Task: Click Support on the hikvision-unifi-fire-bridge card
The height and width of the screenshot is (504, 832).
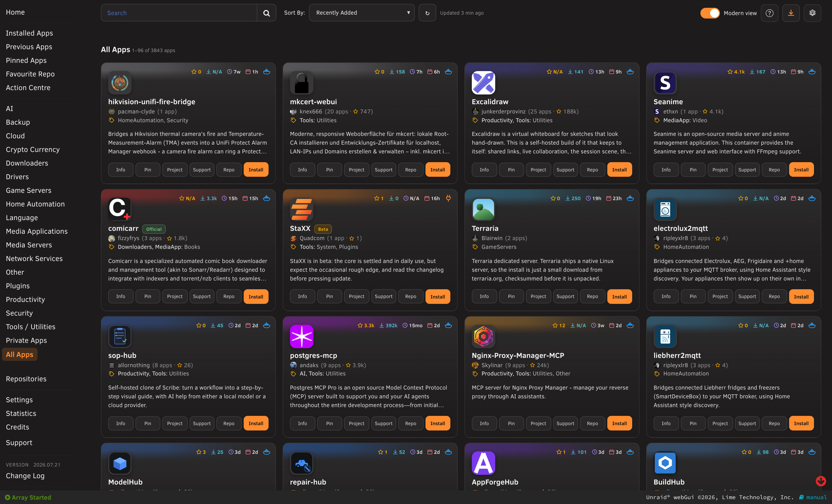Action: 202,170
